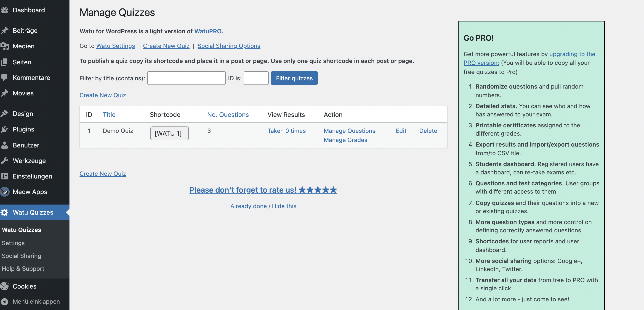The height and width of the screenshot is (310, 644).
Task: Delete the Demo Quiz
Action: click(x=428, y=131)
